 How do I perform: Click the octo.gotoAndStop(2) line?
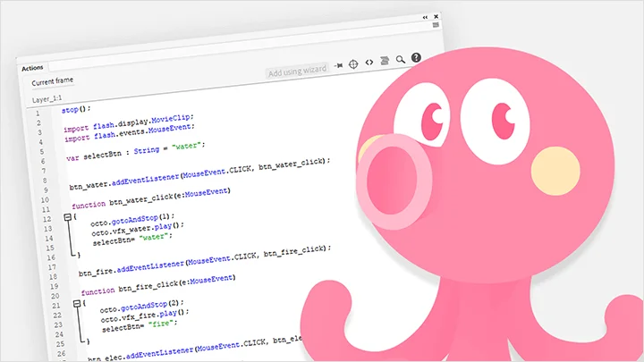pos(141,307)
